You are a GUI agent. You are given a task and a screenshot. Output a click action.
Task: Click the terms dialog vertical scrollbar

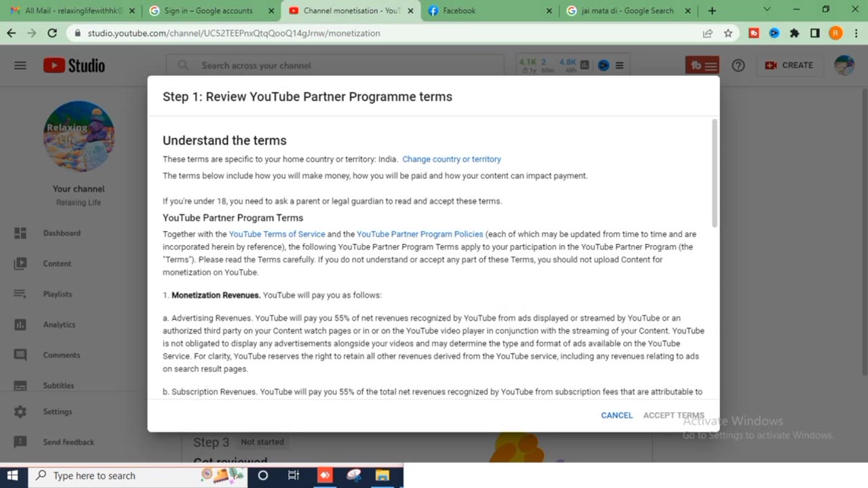pos(715,173)
